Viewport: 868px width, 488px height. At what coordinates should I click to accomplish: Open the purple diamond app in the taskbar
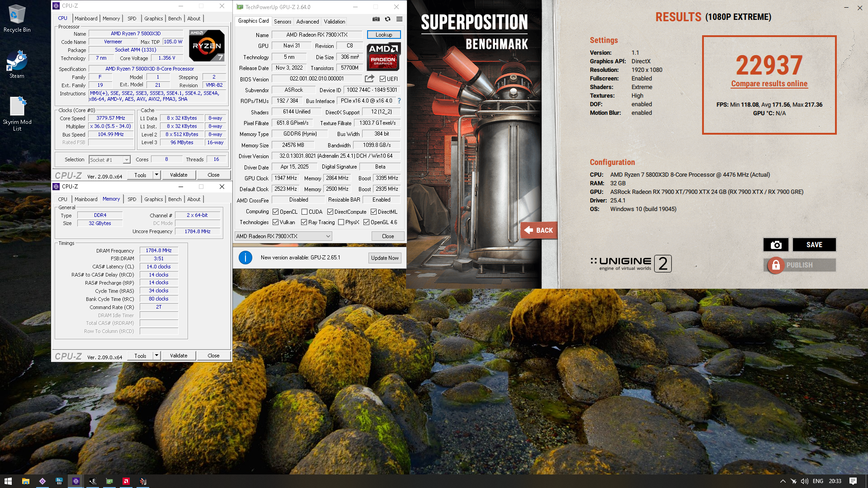click(42, 481)
